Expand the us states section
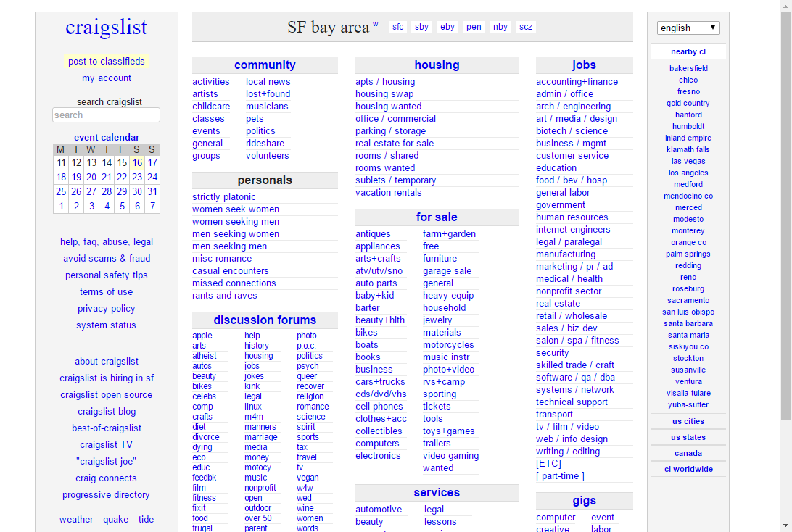 click(688, 437)
